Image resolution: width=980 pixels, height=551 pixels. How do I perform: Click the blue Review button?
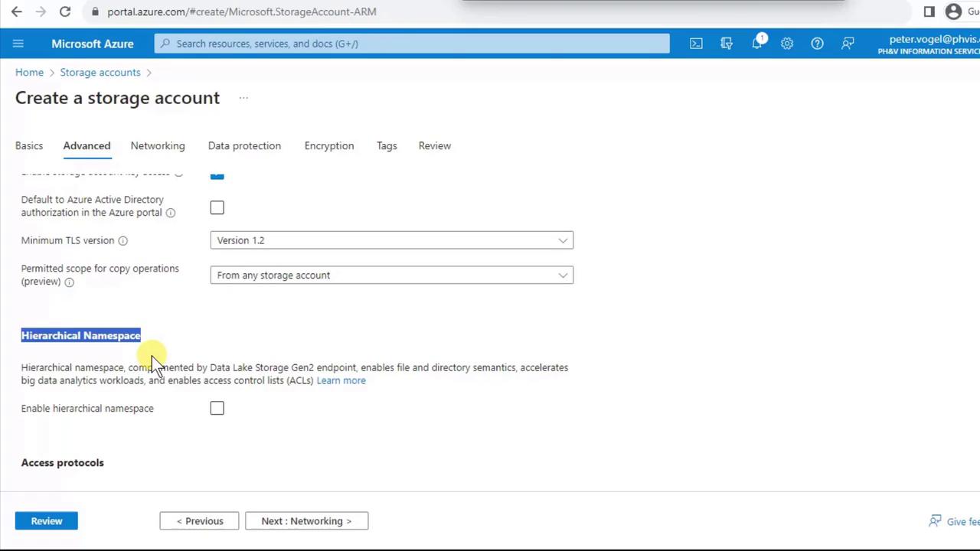[47, 521]
